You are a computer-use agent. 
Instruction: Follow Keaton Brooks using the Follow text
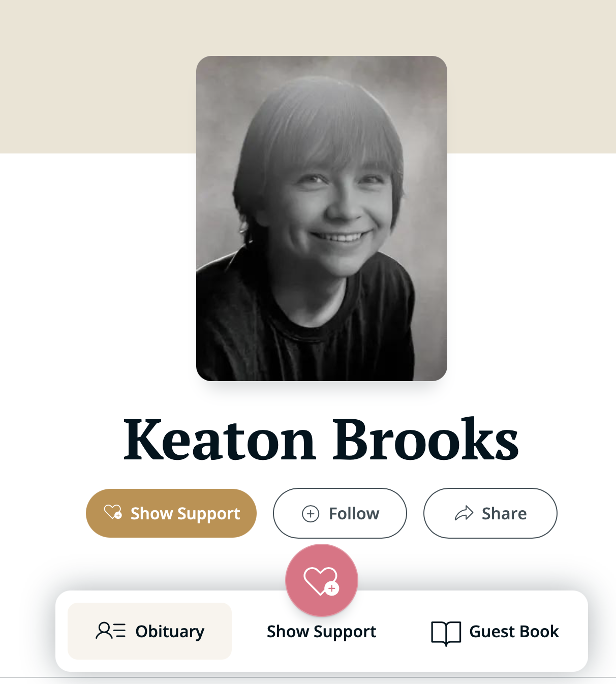354,514
